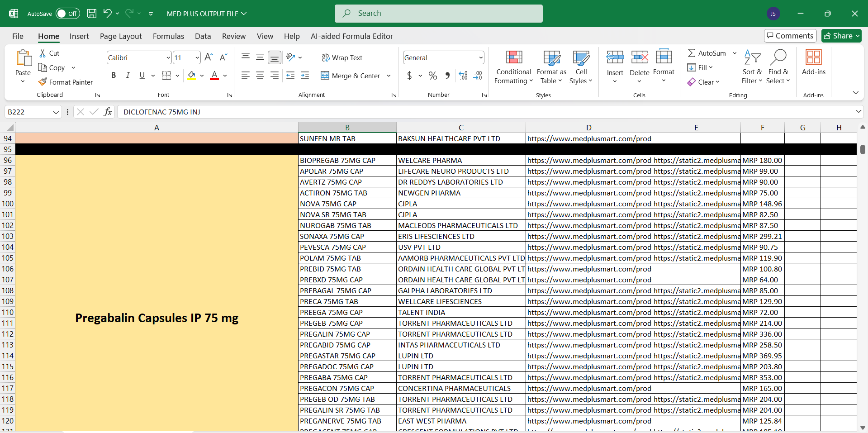Image resolution: width=868 pixels, height=433 pixels.
Task: Toggle Italic formatting
Action: point(128,76)
